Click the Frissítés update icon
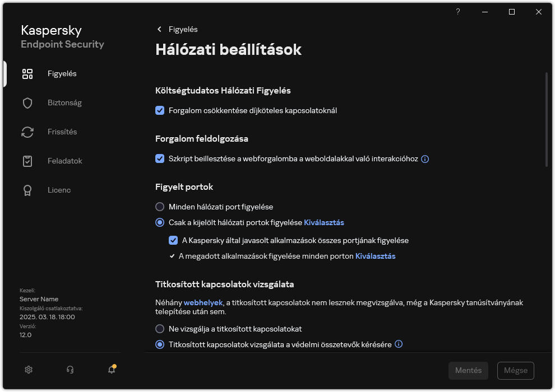Screen dimensions: 555x392 pyautogui.click(x=27, y=132)
